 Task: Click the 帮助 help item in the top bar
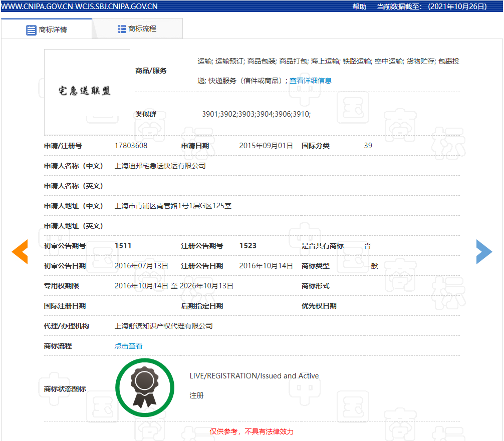(x=359, y=7)
